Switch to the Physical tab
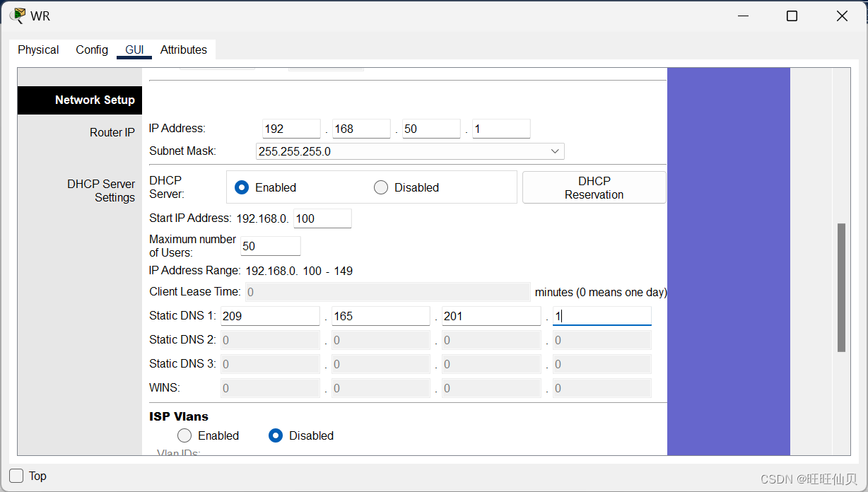The image size is (868, 492). coord(38,49)
